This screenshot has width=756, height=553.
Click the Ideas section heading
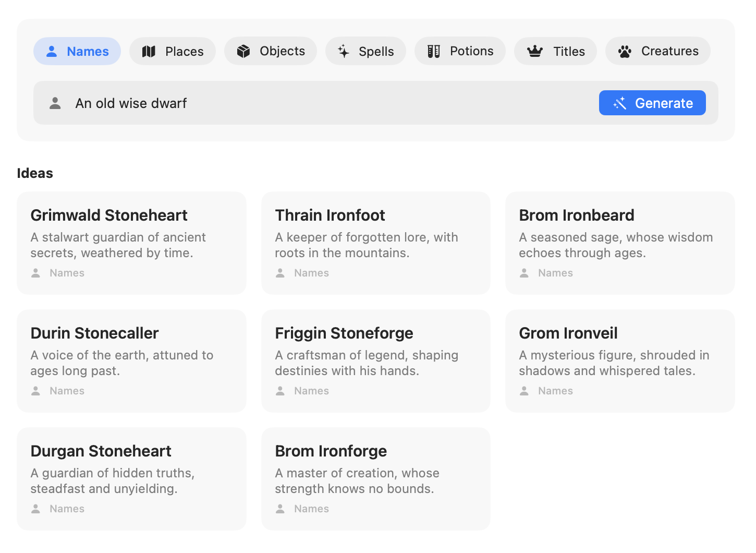pos(35,173)
